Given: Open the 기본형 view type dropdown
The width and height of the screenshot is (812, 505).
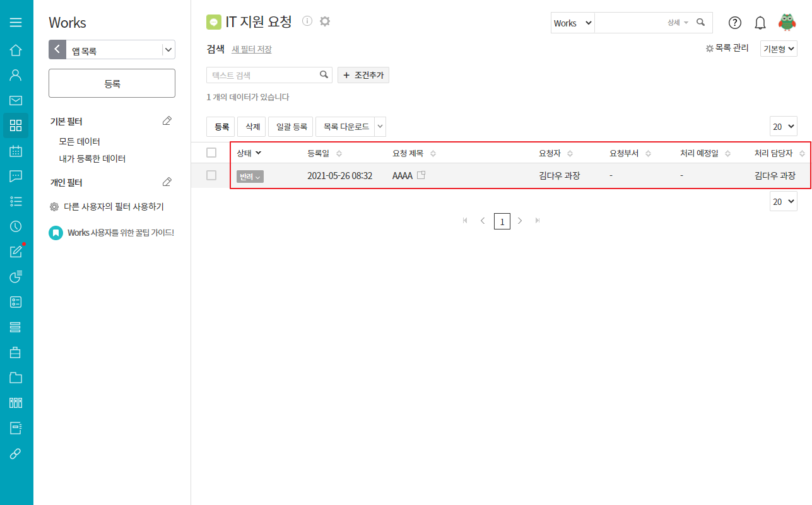Looking at the screenshot, I should pos(779,49).
